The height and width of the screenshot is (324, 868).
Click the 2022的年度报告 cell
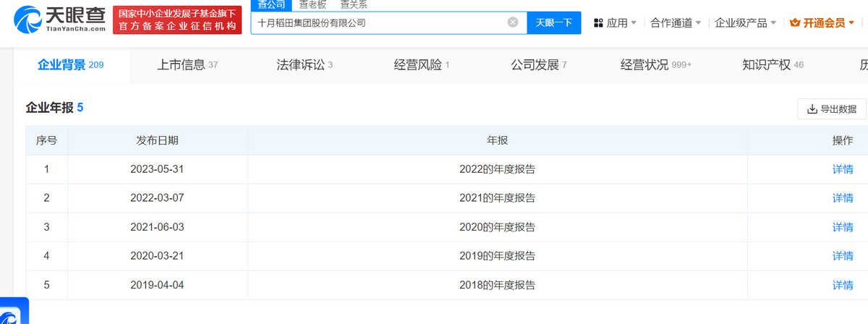498,170
